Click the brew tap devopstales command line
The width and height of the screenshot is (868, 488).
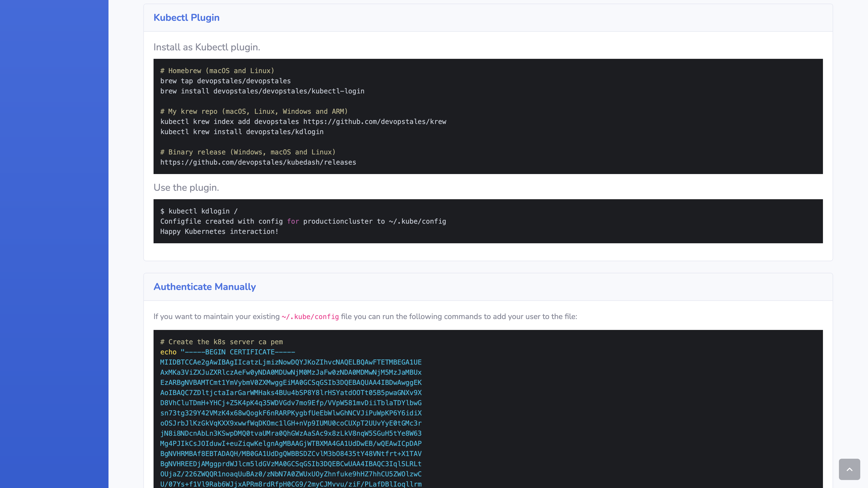tap(225, 81)
